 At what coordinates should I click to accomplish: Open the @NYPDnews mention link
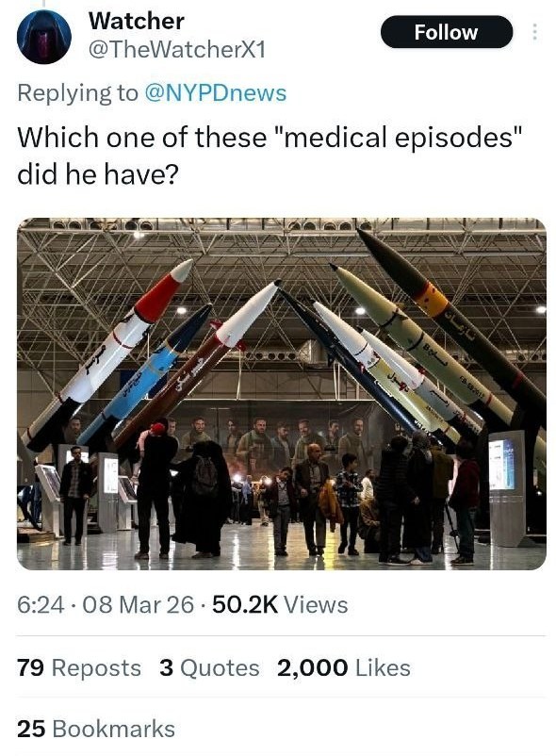click(216, 92)
